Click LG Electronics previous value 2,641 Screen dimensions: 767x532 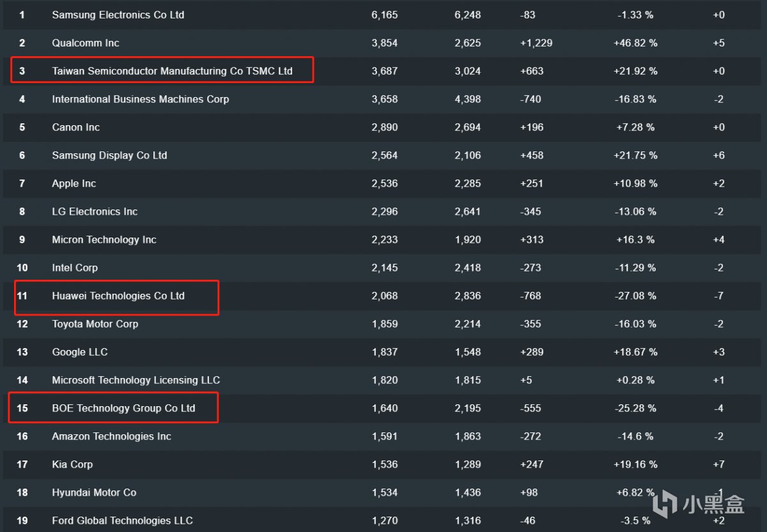tap(468, 211)
